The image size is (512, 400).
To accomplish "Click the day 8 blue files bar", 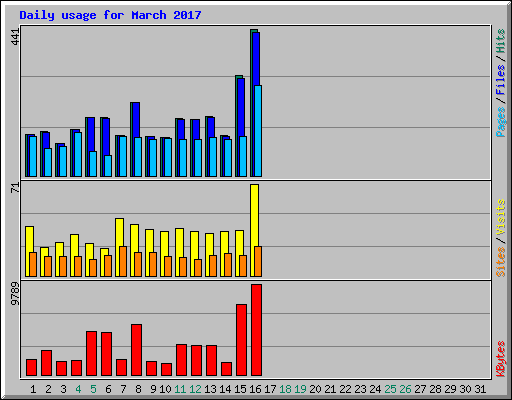I will point(136,120).
